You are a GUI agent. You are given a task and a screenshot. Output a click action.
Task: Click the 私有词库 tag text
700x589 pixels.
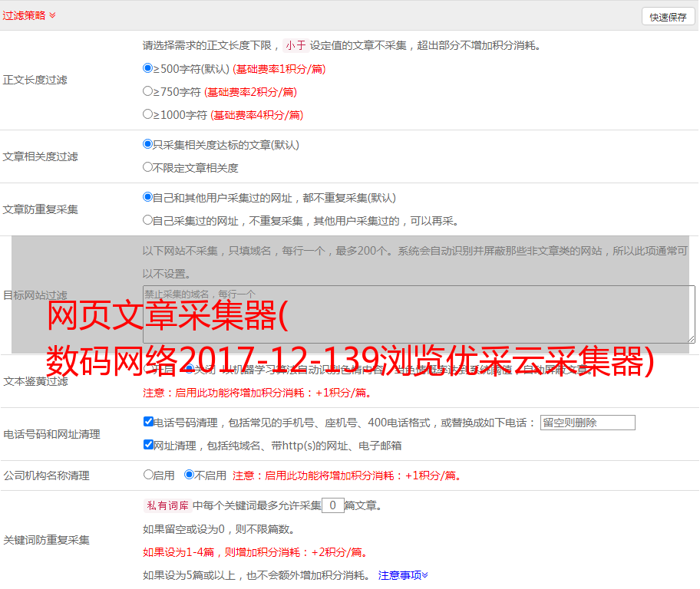tap(168, 505)
